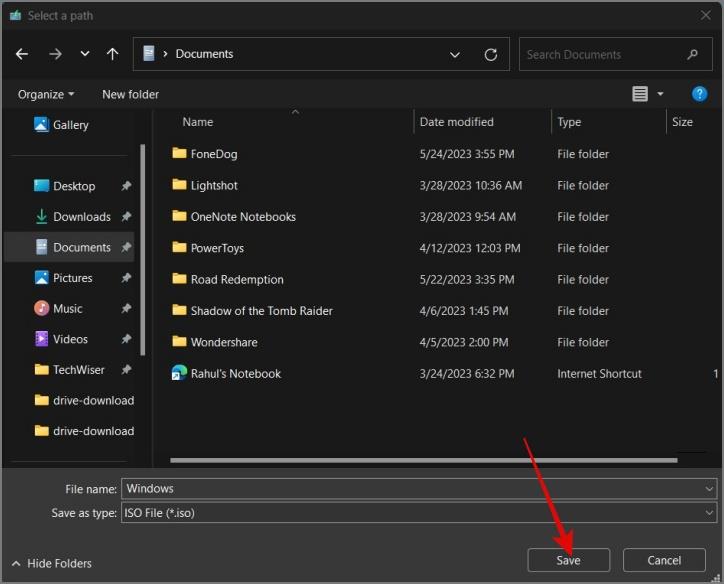Go back using the left arrow
This screenshot has height=584, width=724.
22,54
